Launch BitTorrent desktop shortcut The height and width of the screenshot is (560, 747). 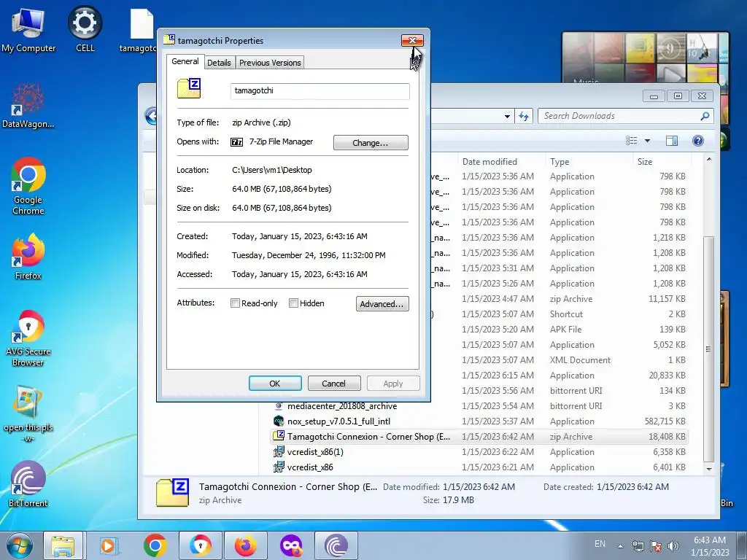click(28, 484)
